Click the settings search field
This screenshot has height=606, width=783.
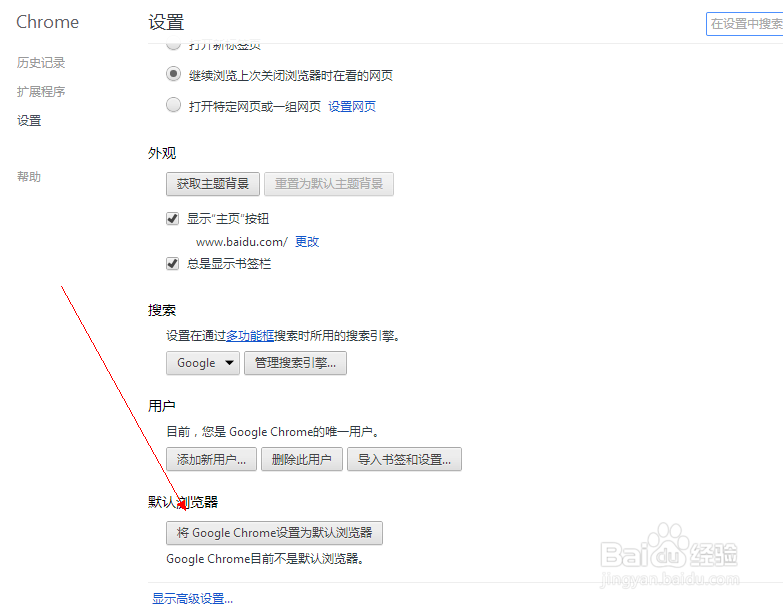click(745, 24)
